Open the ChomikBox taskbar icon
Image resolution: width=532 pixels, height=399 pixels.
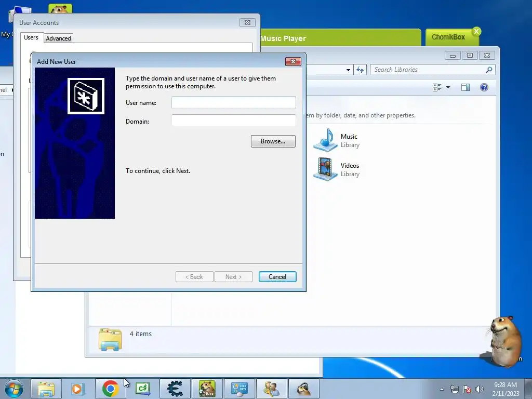click(x=207, y=389)
